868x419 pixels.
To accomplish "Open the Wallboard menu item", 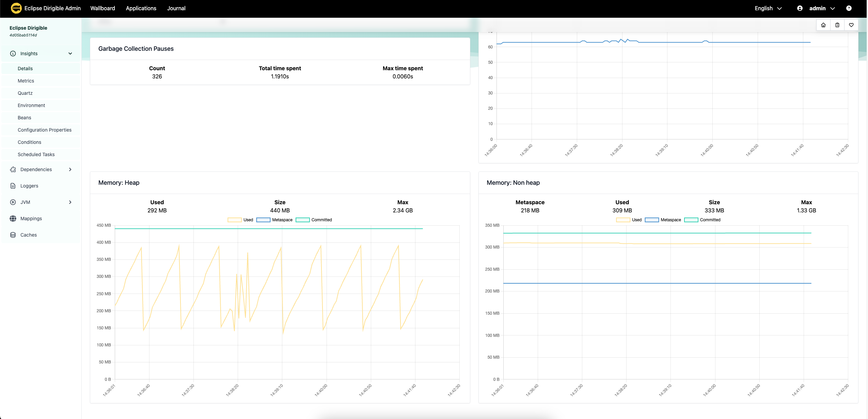I will (102, 8).
